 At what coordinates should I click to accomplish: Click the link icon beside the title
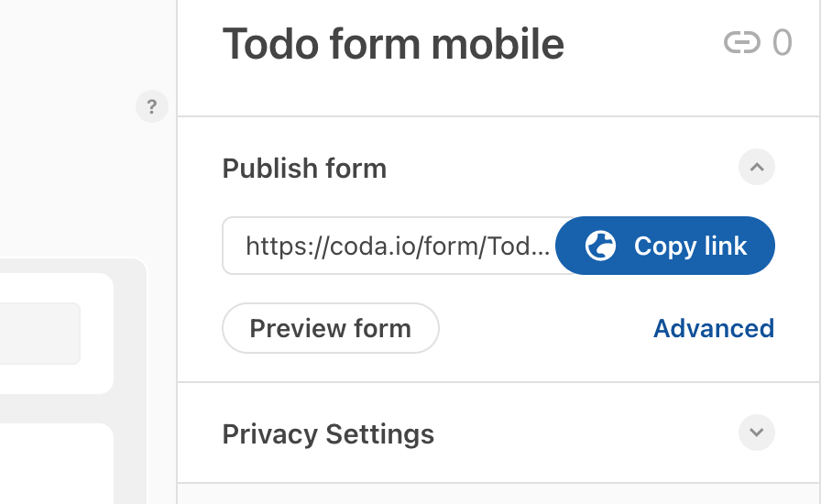point(742,43)
